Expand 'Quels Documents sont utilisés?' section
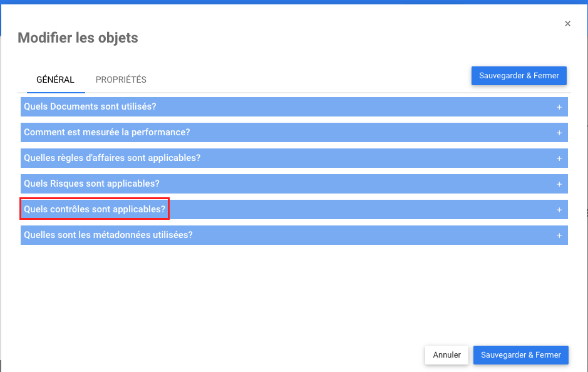This screenshot has height=372, width=588. [x=90, y=106]
